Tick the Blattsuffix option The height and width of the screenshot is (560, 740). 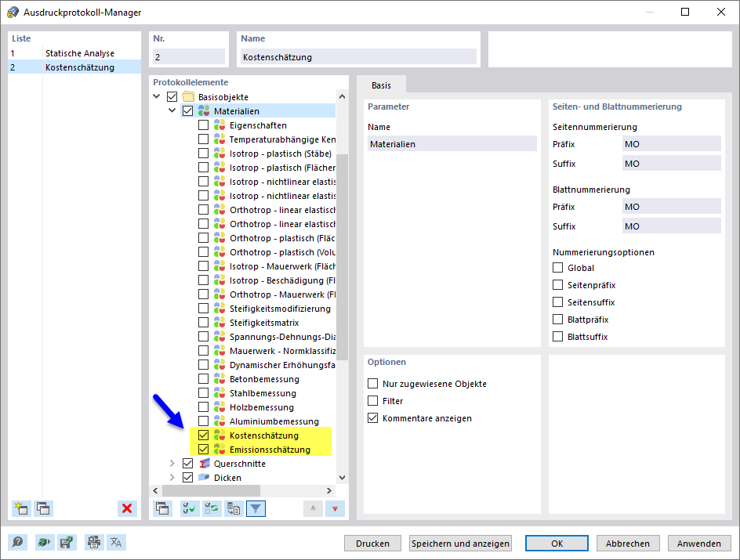click(558, 337)
